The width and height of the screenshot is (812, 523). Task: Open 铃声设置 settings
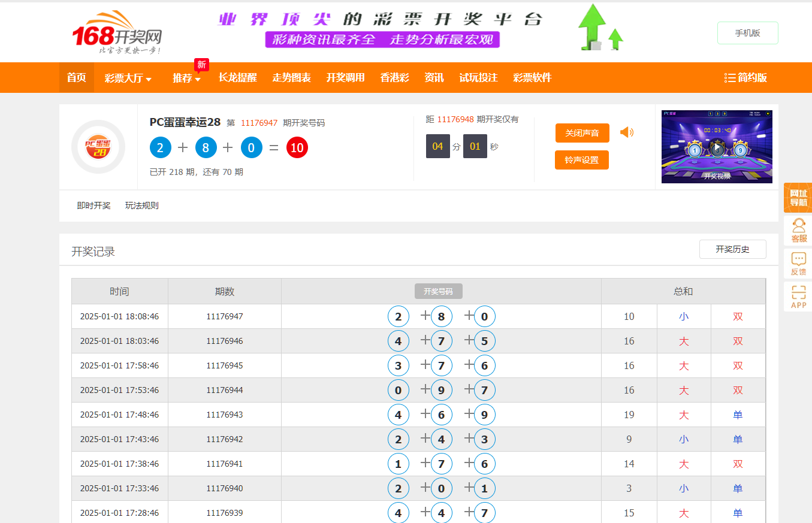[581, 160]
